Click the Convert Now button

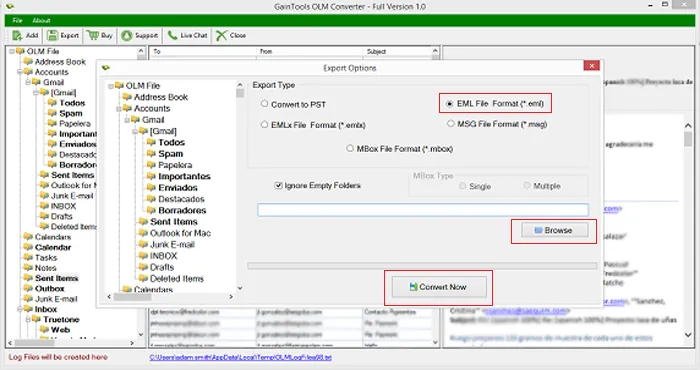coord(439,287)
